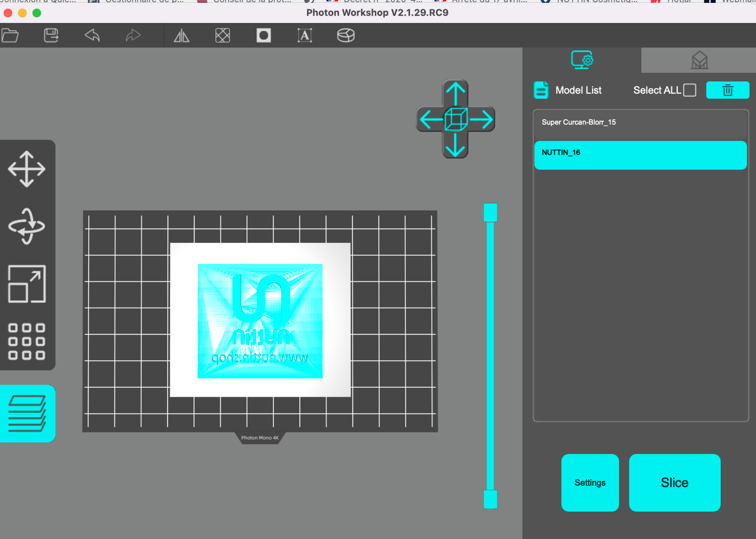Image resolution: width=756 pixels, height=539 pixels.
Task: Check the Select ALL checkbox
Action: pyautogui.click(x=690, y=90)
